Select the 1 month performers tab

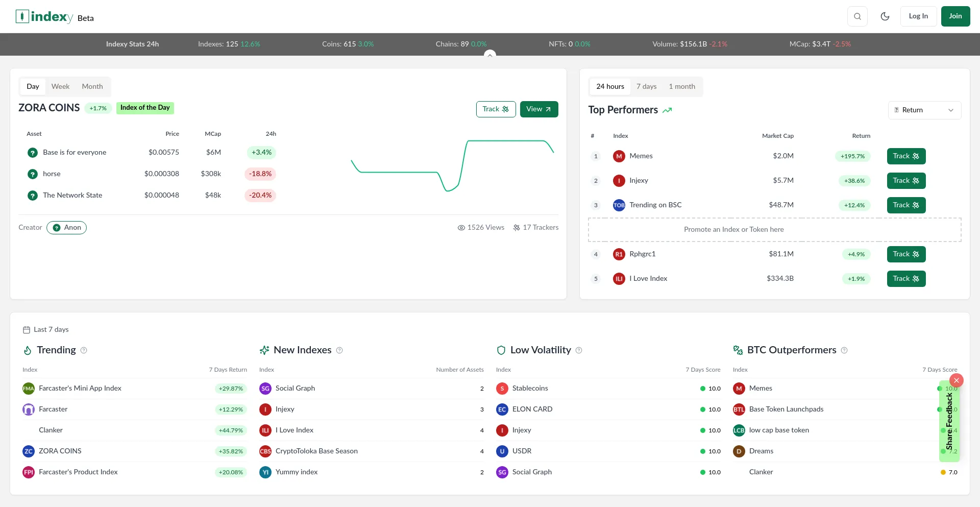[682, 87]
